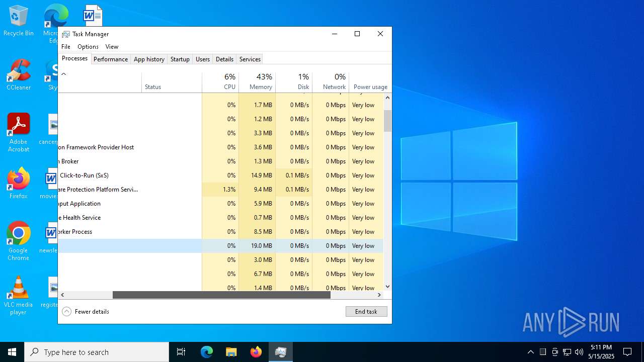Launch Firefox from the desktop shortcut
The height and width of the screenshot is (362, 644).
click(x=19, y=184)
